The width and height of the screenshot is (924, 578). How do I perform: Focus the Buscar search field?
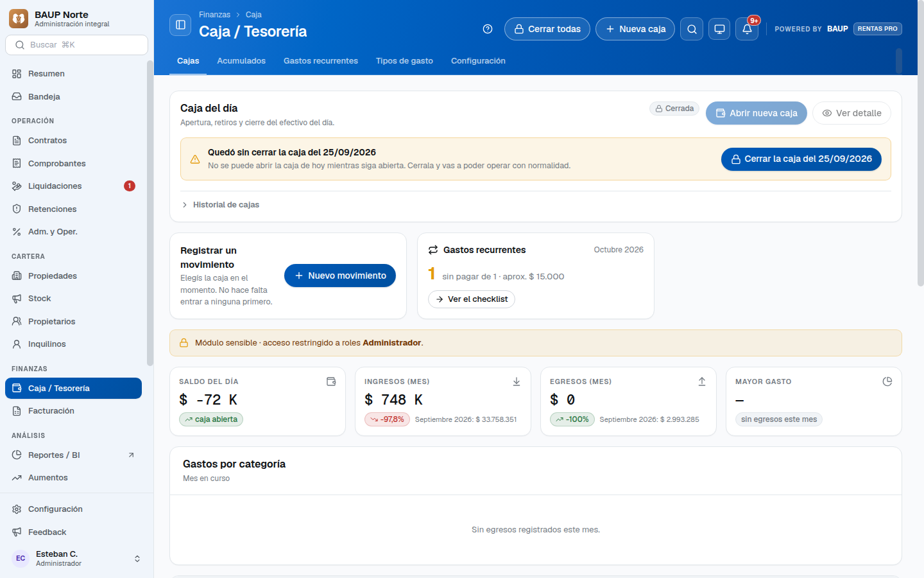point(76,45)
